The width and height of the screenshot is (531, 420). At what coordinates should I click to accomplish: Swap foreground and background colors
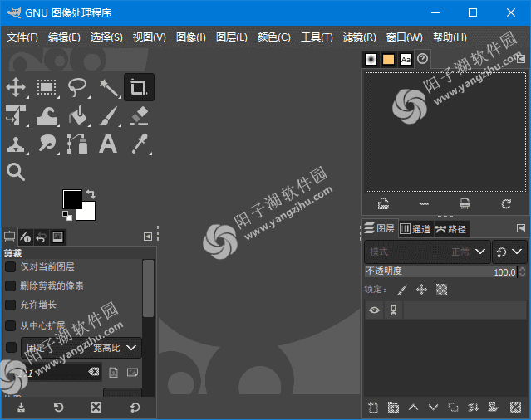(91, 193)
